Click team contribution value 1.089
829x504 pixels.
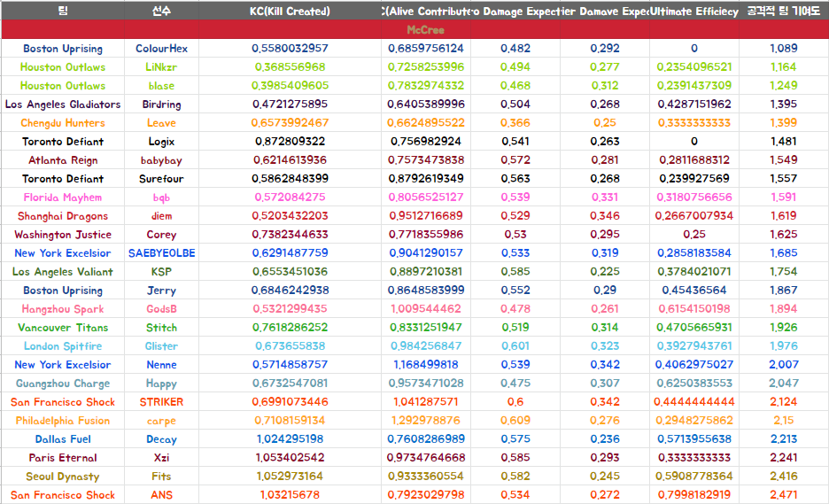784,48
